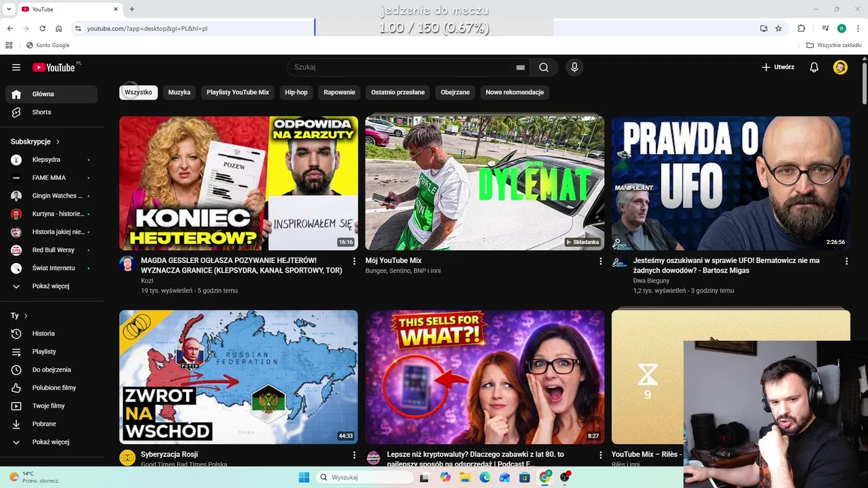Open the account avatar menu
Image resolution: width=868 pixels, height=488 pixels.
point(840,67)
